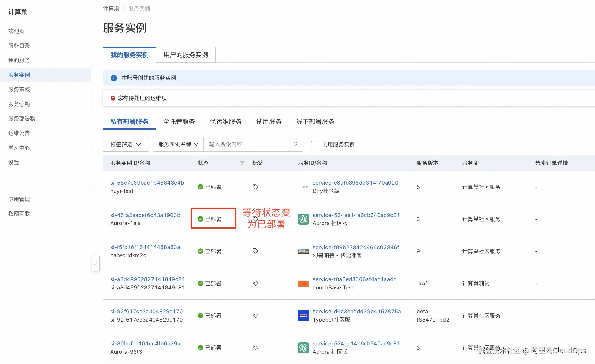This screenshot has height=364, width=595.
Task: Open service link service-c8afb895dd314f70a020
Action: pos(355,183)
